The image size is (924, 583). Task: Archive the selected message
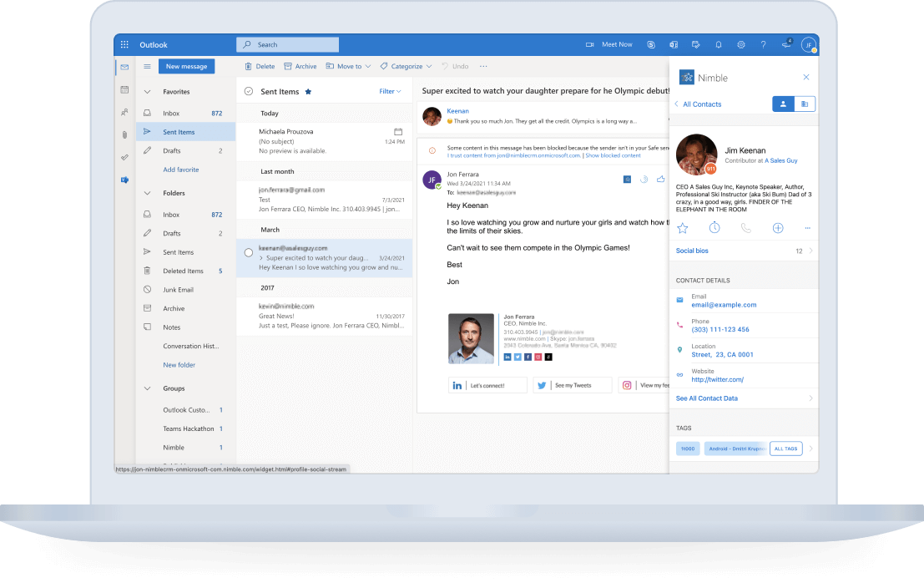[300, 67]
